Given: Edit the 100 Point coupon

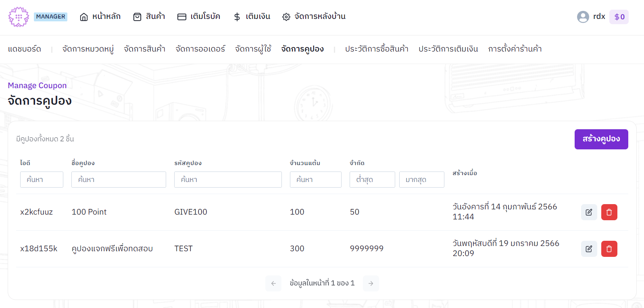Looking at the screenshot, I should click(589, 212).
